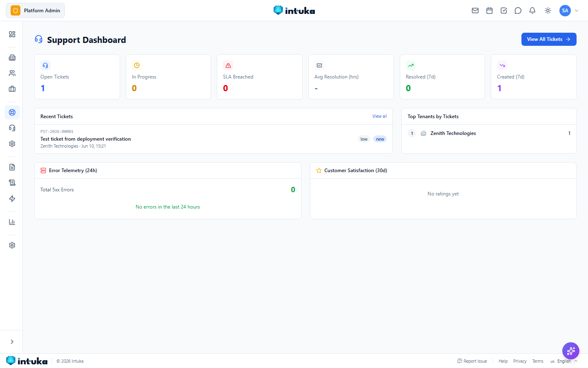Viewport: 588px width, 368px height.
Task: Select the lifebuoy support icon in sidebar
Action: click(12, 112)
